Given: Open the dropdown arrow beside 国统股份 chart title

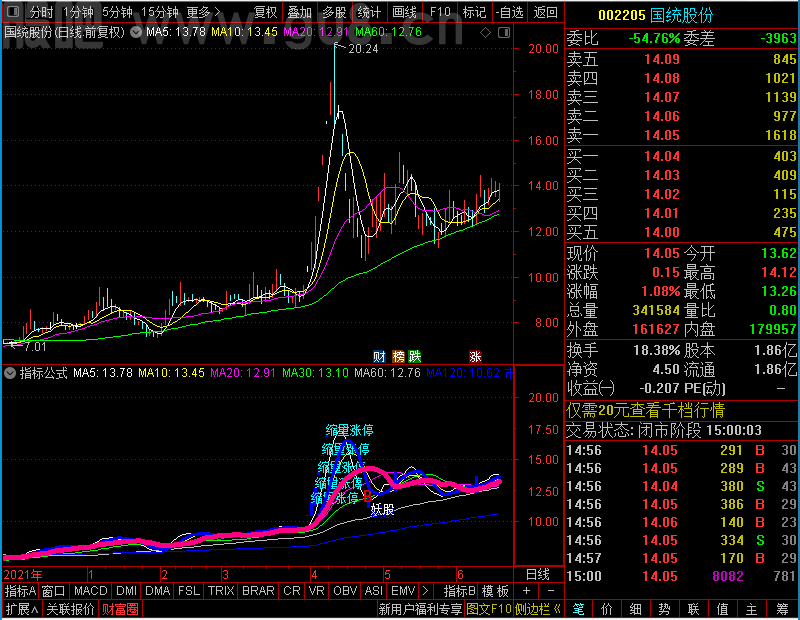Looking at the screenshot, I should (x=136, y=32).
